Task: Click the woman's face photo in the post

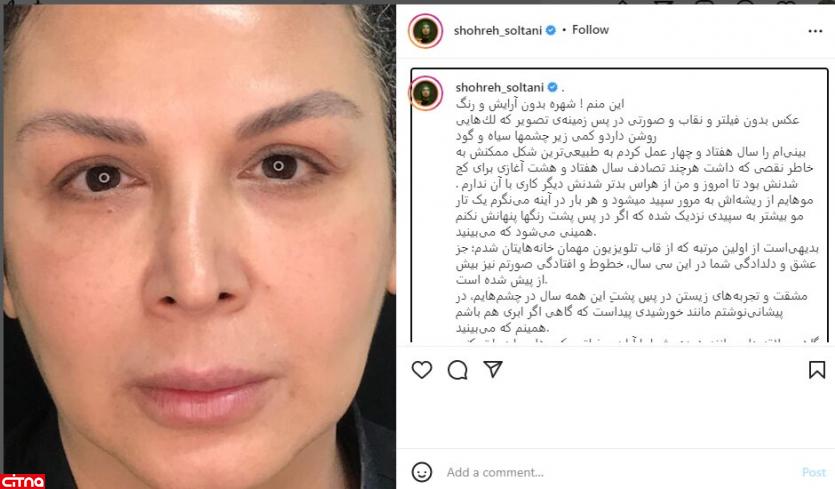Action: (200, 245)
